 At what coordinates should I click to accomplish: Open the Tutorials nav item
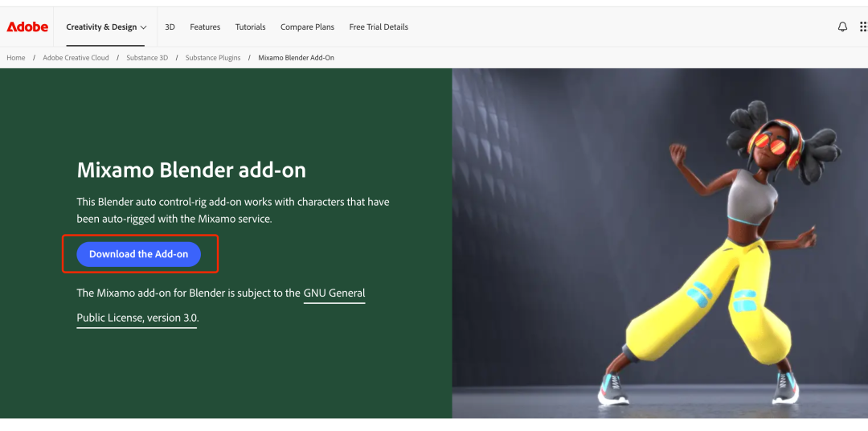click(250, 27)
